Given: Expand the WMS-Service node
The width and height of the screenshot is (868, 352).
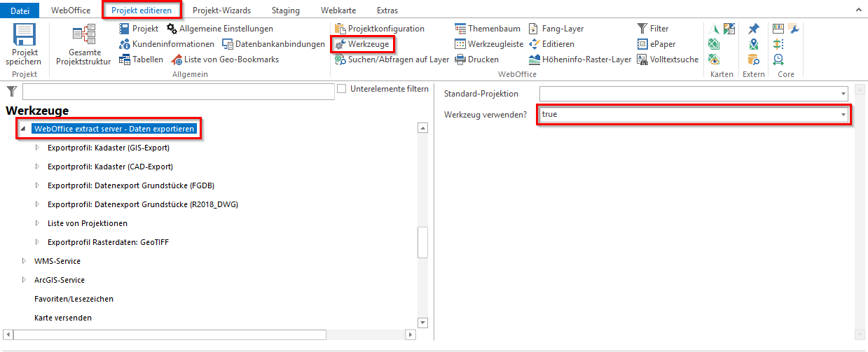Looking at the screenshot, I should pyautogui.click(x=23, y=261).
